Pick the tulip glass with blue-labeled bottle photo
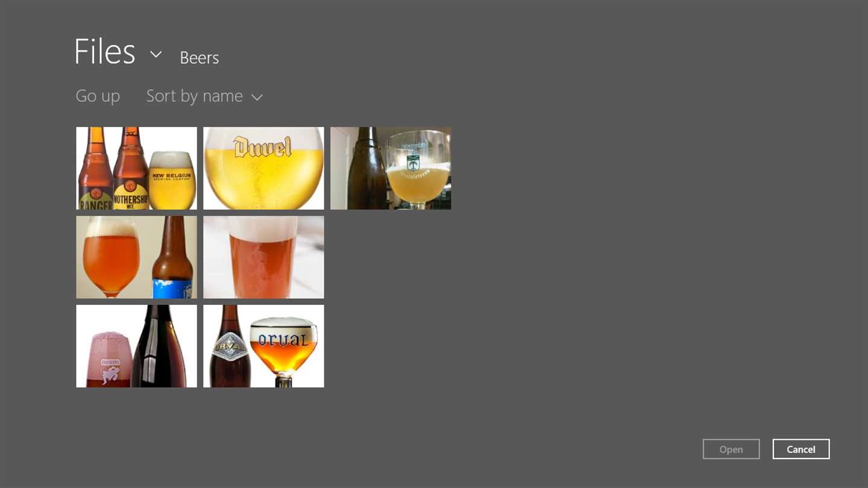This screenshot has width=868, height=488. pyautogui.click(x=136, y=257)
